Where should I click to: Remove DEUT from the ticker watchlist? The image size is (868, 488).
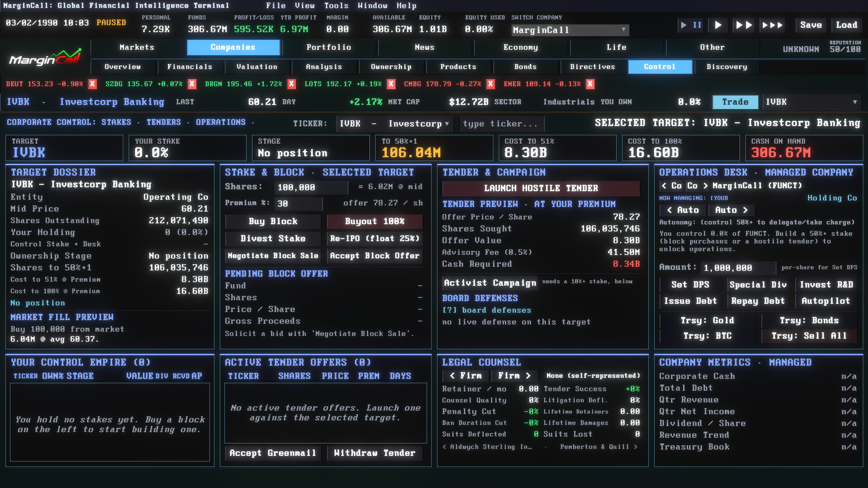(93, 84)
